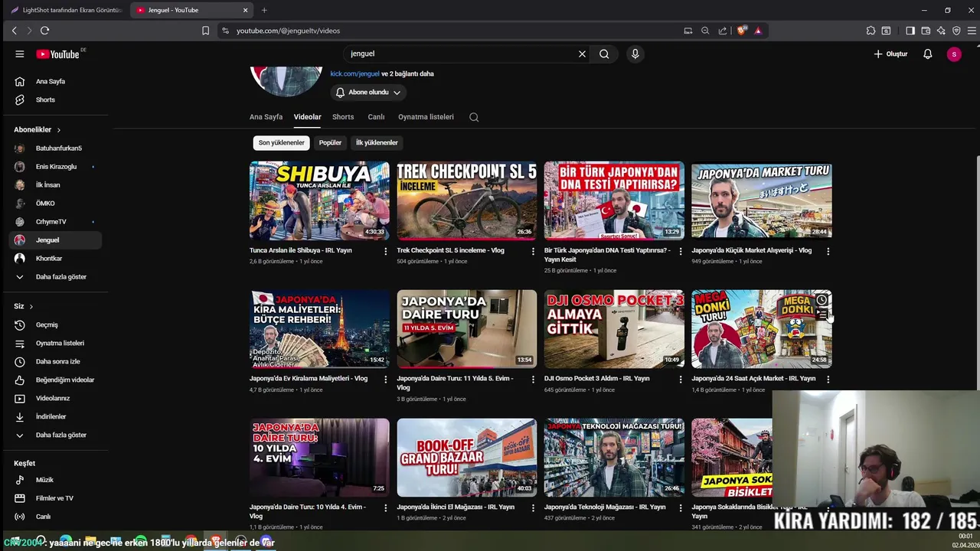Open the zoom magnifier in the address bar

click(705, 31)
